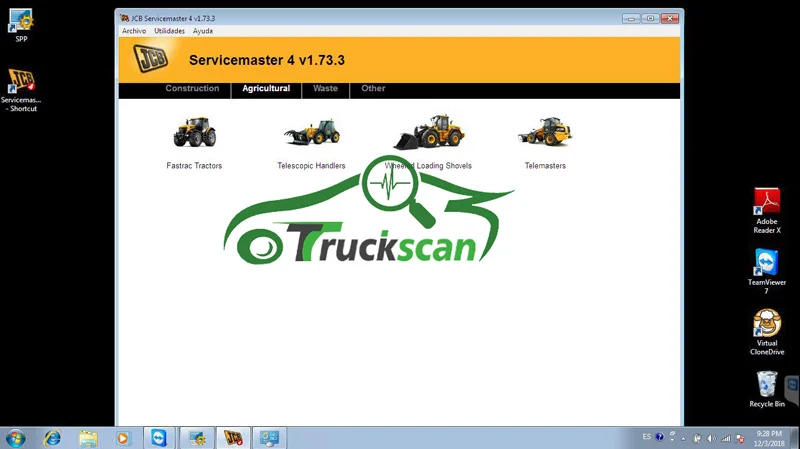Click the Telemasters label
This screenshot has width=800, height=449.
click(545, 166)
